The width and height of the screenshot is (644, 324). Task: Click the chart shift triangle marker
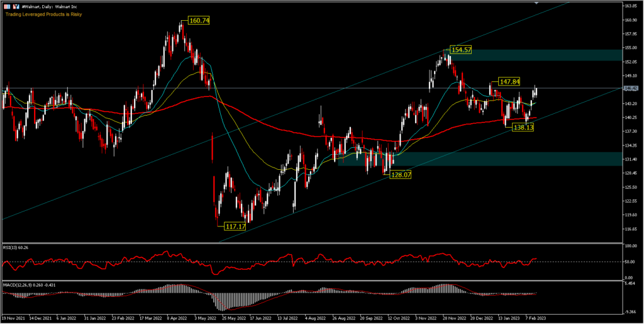coord(536,3)
